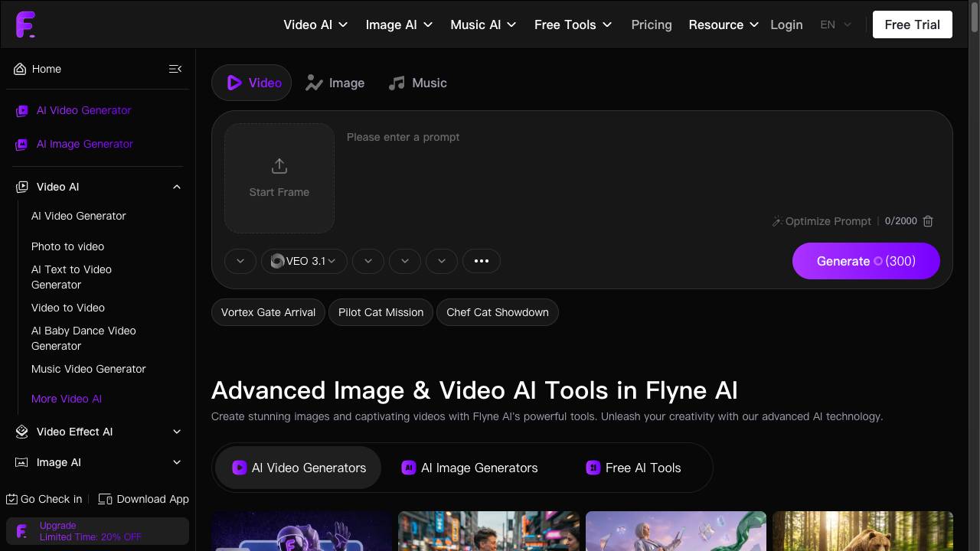Click the Login link

[786, 24]
